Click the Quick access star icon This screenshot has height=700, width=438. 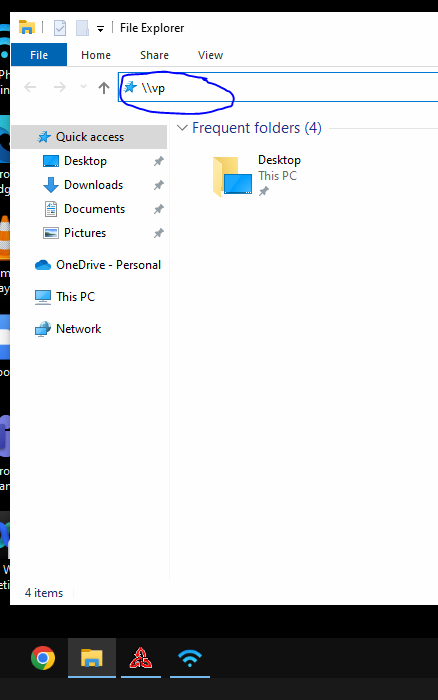coord(44,137)
